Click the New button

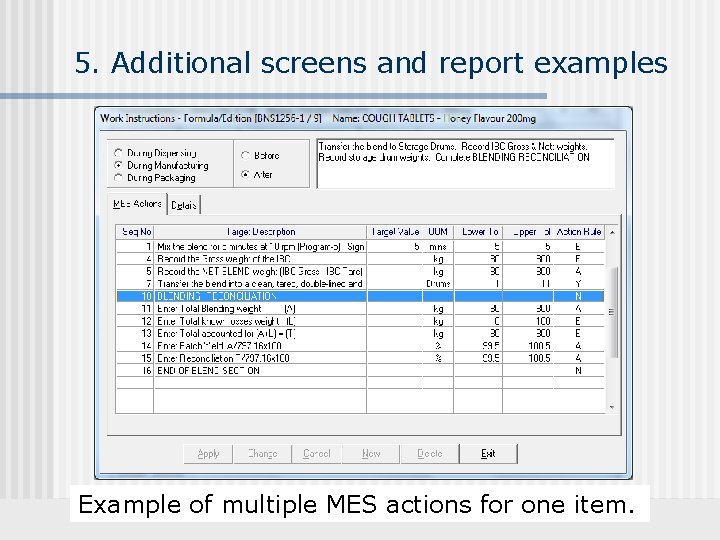pyautogui.click(x=371, y=454)
